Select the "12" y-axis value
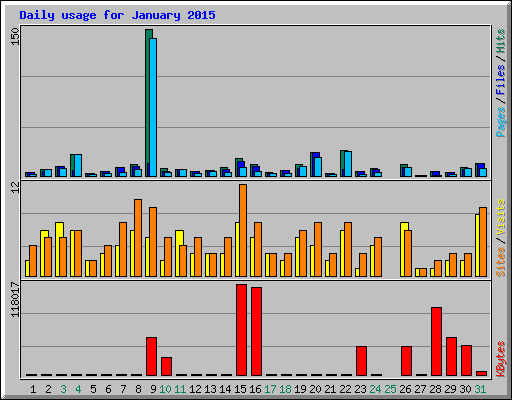This screenshot has width=512, height=400. [x=15, y=187]
